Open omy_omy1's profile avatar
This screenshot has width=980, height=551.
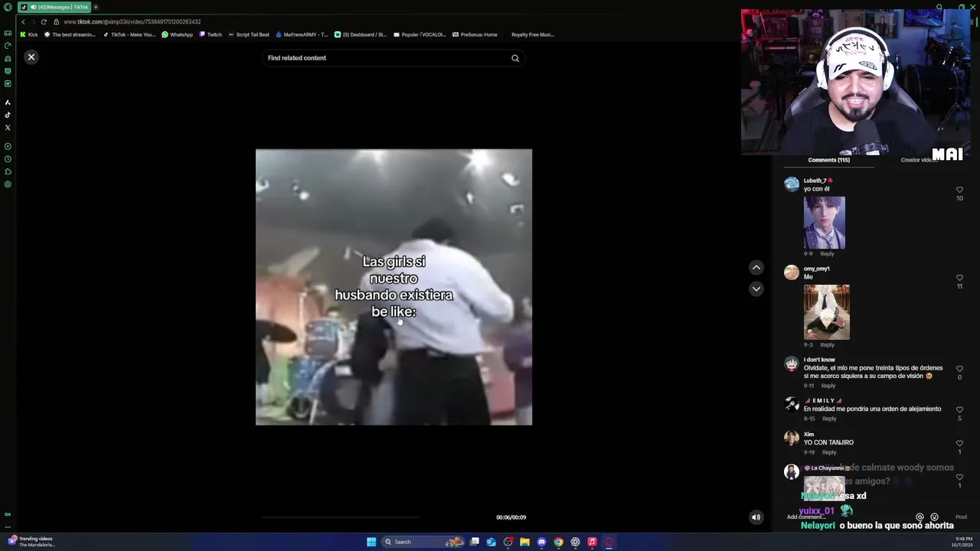tap(792, 272)
